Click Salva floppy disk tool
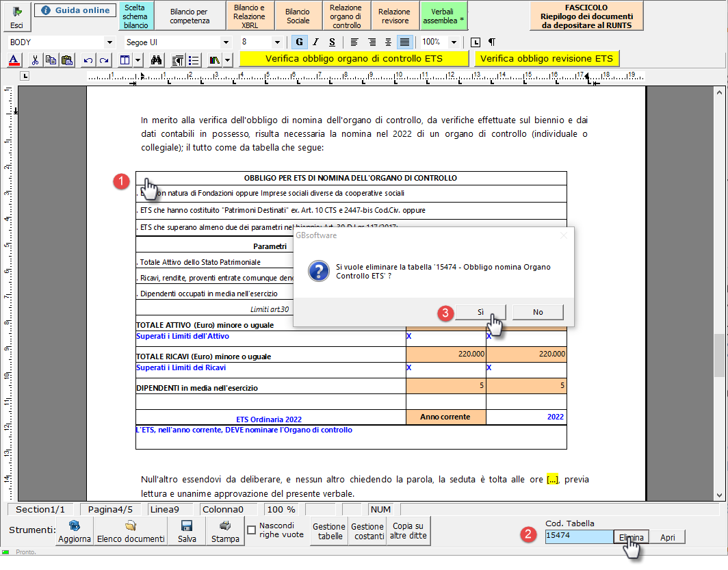This screenshot has width=728, height=570. coord(187,532)
